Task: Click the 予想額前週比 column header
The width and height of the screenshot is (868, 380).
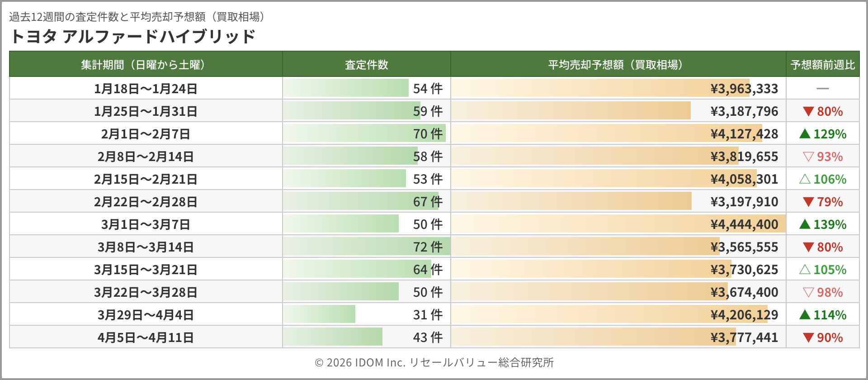Action: (x=822, y=65)
